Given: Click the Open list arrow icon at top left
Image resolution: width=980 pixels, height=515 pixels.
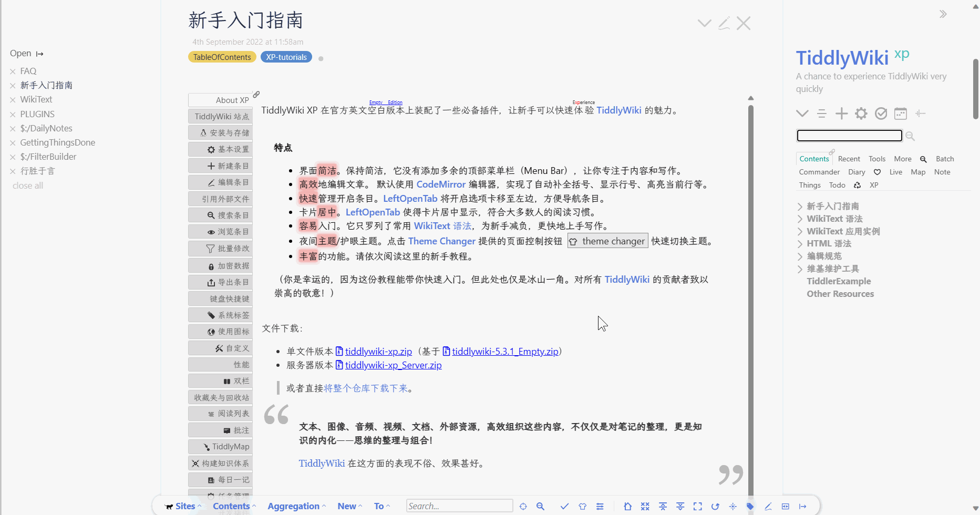Looking at the screenshot, I should (x=40, y=54).
